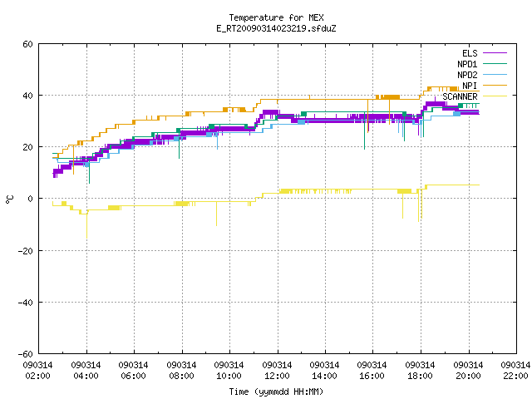Click the yellow SCANNER legend line sample
Image resolution: width=532 pixels, height=399 pixels.
(495, 96)
